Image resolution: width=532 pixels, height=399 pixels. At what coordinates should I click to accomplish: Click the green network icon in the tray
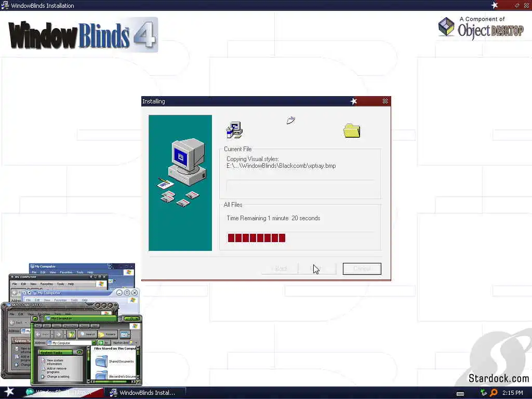[x=484, y=393]
